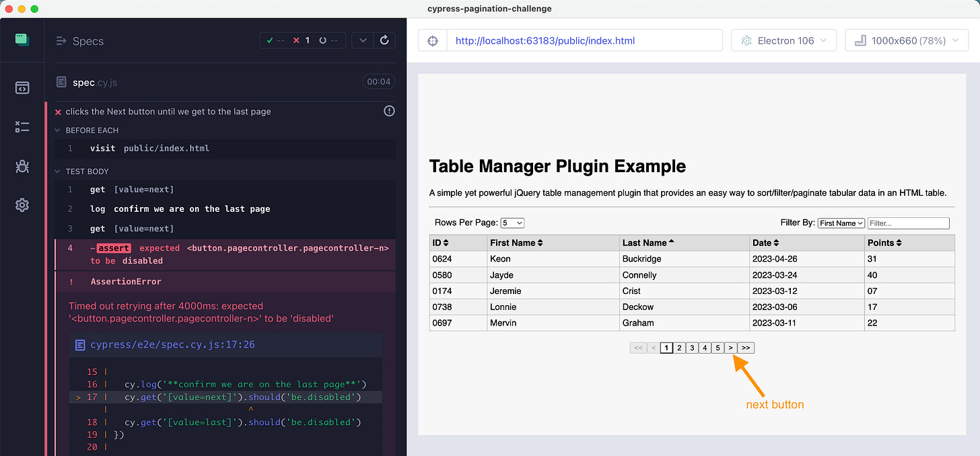Open the 1000x660 viewport size dropdown
This screenshot has width=980, height=456.
(x=907, y=40)
